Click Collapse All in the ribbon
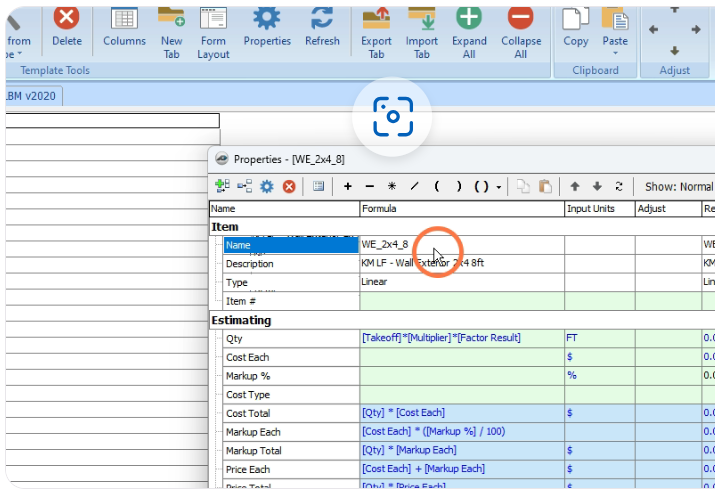The width and height of the screenshot is (715, 502). [520, 27]
